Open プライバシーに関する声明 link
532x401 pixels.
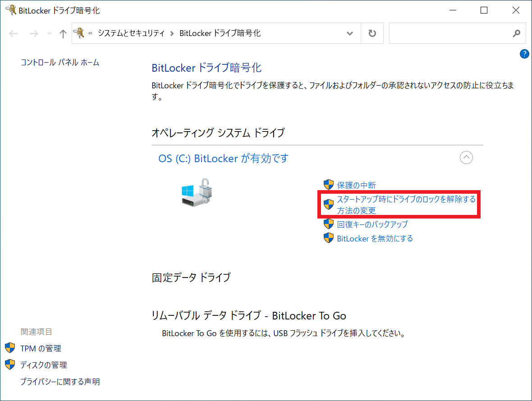(x=60, y=382)
